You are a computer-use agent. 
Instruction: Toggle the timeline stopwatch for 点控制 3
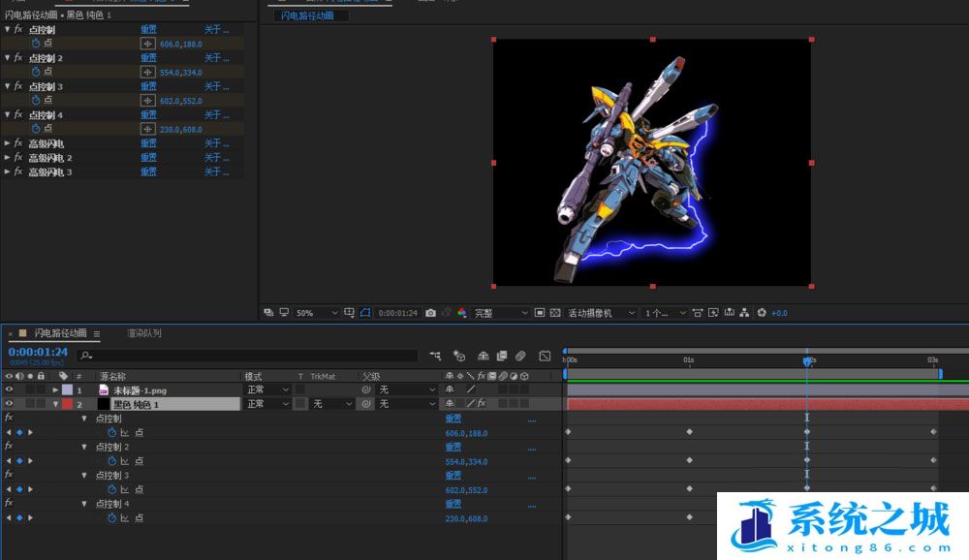pos(111,489)
